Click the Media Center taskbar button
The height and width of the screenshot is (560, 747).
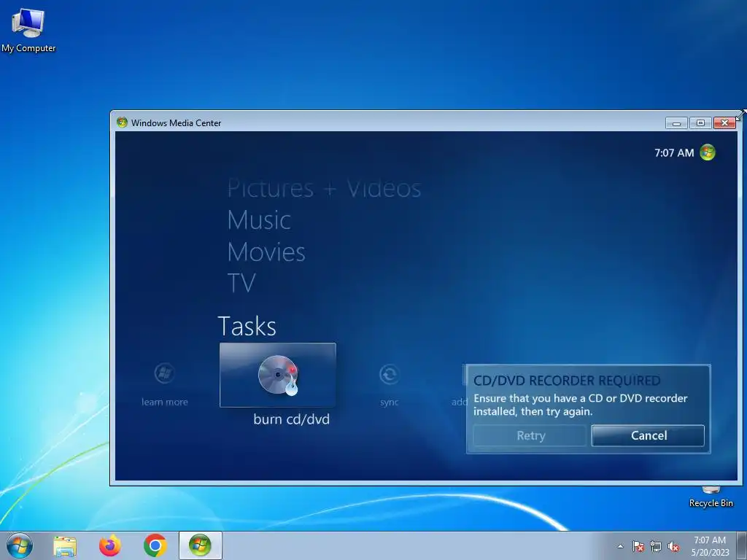(200, 545)
